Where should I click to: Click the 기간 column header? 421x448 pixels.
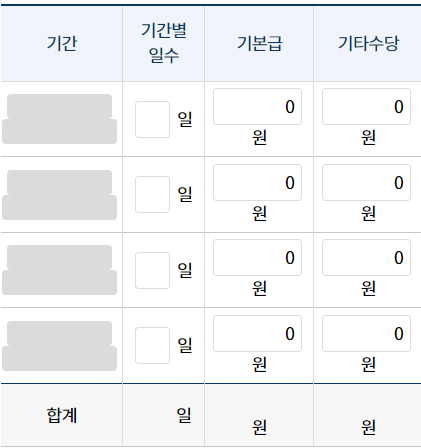(x=62, y=43)
